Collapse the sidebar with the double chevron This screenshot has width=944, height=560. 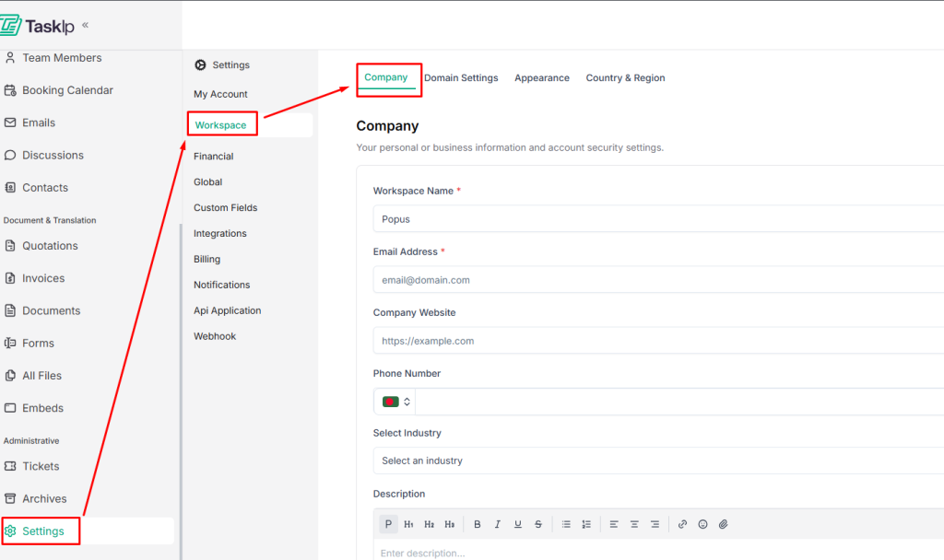[86, 25]
